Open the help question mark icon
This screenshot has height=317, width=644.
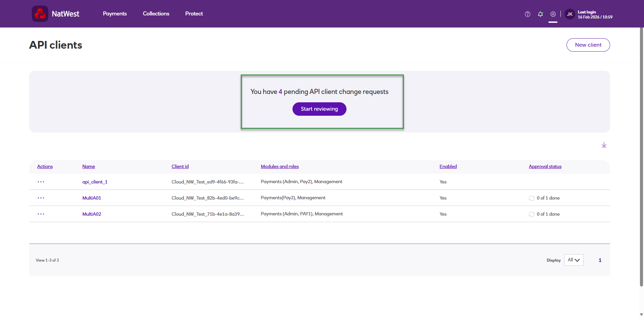click(528, 14)
